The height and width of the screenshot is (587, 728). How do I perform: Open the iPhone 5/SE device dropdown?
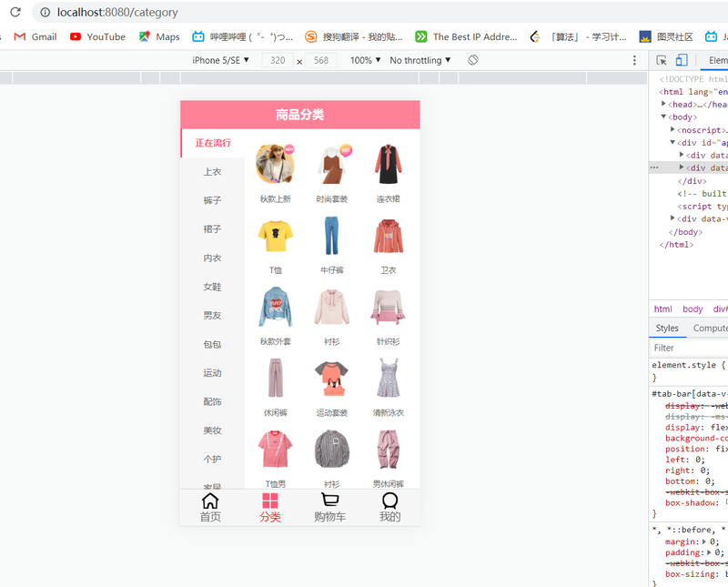(x=220, y=60)
